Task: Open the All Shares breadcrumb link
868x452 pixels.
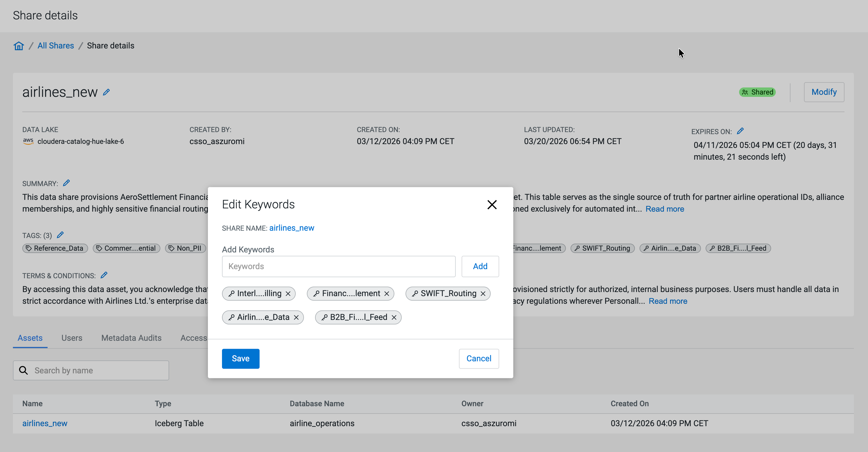Action: [55, 46]
